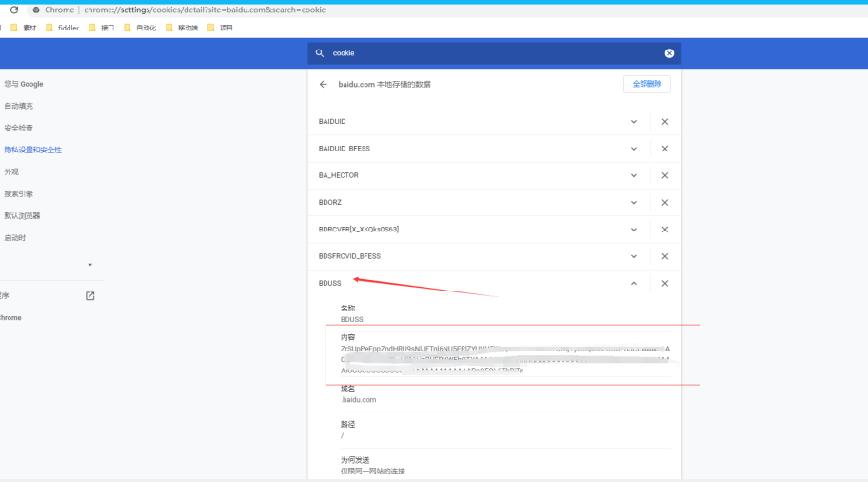This screenshot has width=868, height=482.
Task: Select the BDUSS row label
Action: click(x=329, y=283)
